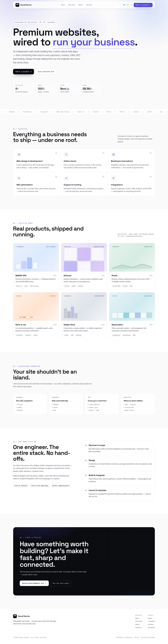Open the LinkedIn link in footer
168x644 pixels.
point(151,621)
